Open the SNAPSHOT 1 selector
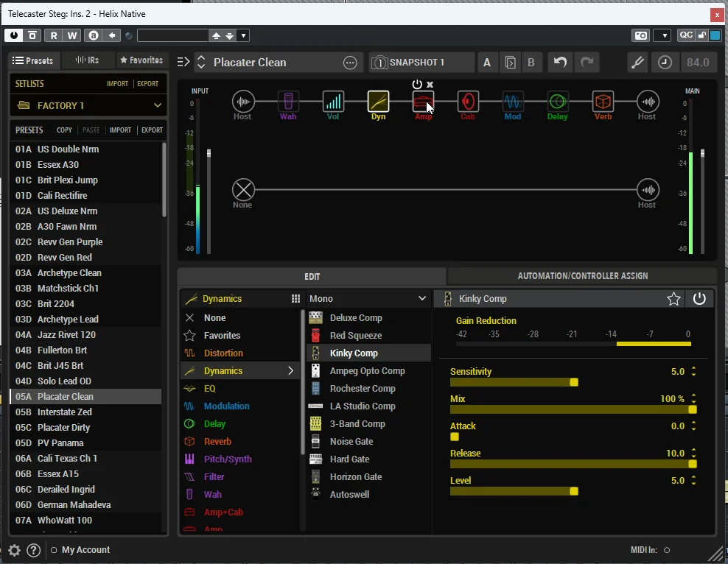Viewport: 728px width, 564px height. (x=421, y=62)
